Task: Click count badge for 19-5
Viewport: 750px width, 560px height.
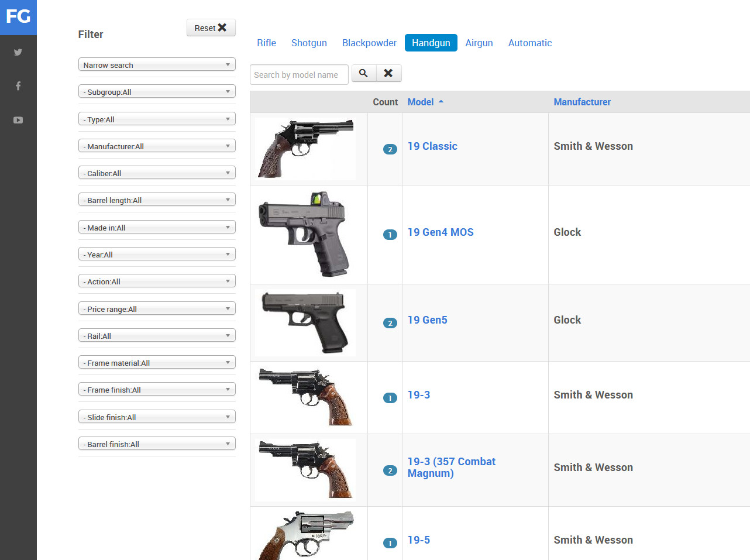Action: click(x=390, y=543)
